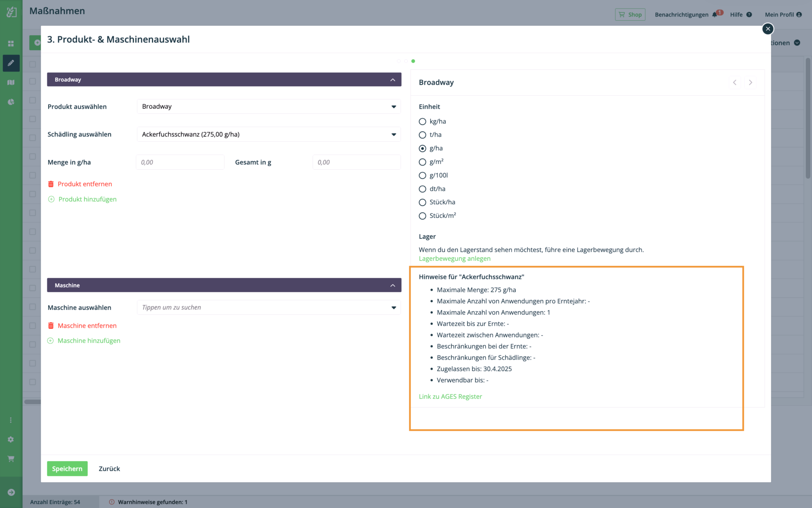The image size is (812, 508).
Task: Click the Mein Profil user icon
Action: 799,14
